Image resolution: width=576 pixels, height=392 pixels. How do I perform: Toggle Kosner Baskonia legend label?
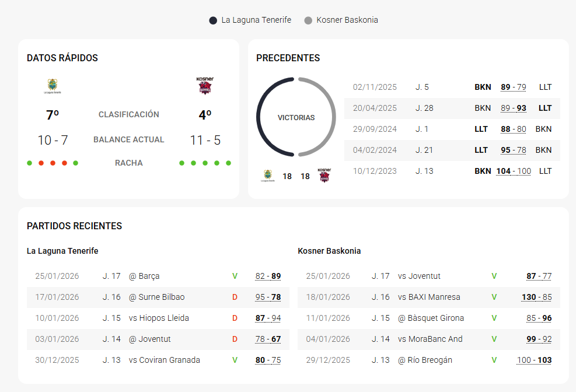point(347,20)
